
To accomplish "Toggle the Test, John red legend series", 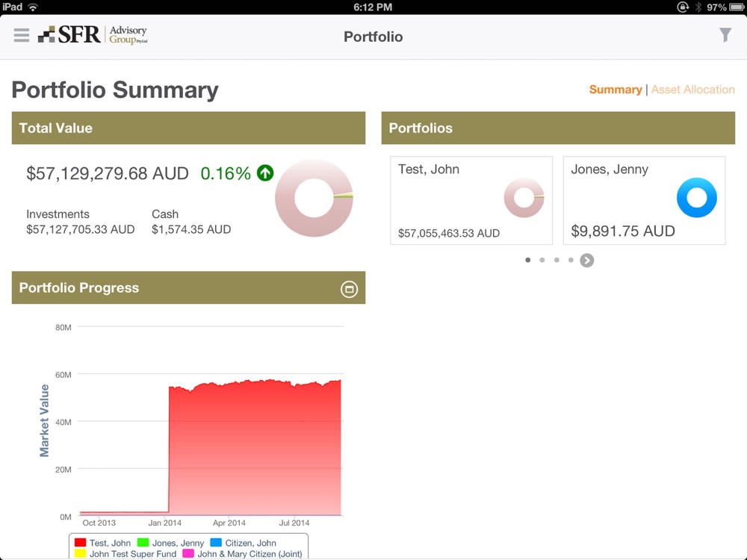I will coord(81,543).
